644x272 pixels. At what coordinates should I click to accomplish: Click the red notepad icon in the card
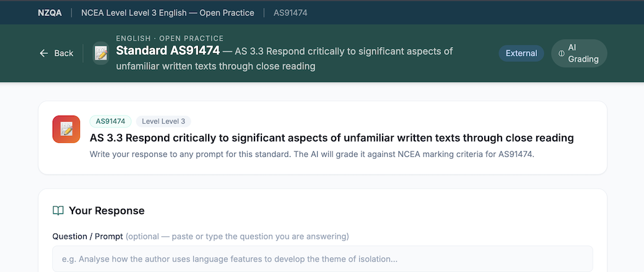pyautogui.click(x=66, y=129)
